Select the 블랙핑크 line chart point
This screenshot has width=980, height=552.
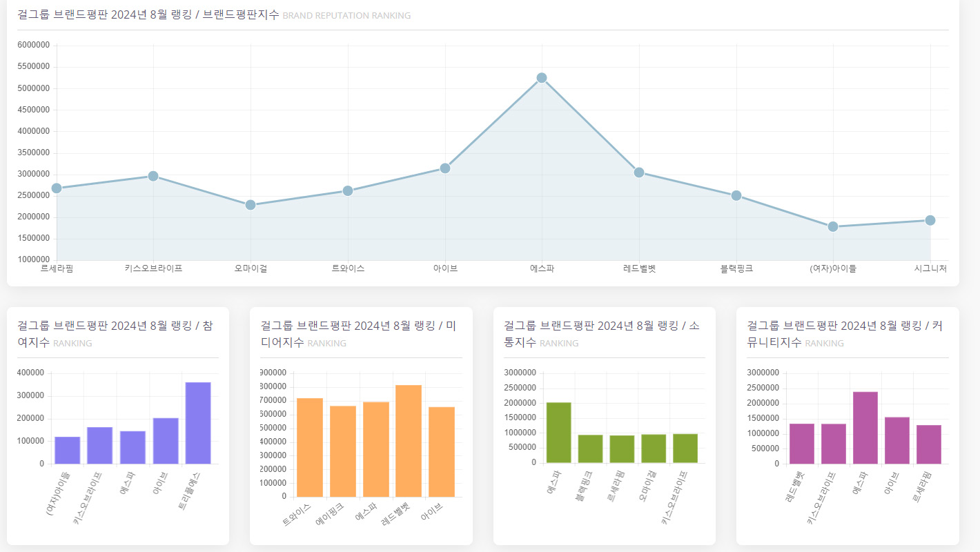click(736, 195)
